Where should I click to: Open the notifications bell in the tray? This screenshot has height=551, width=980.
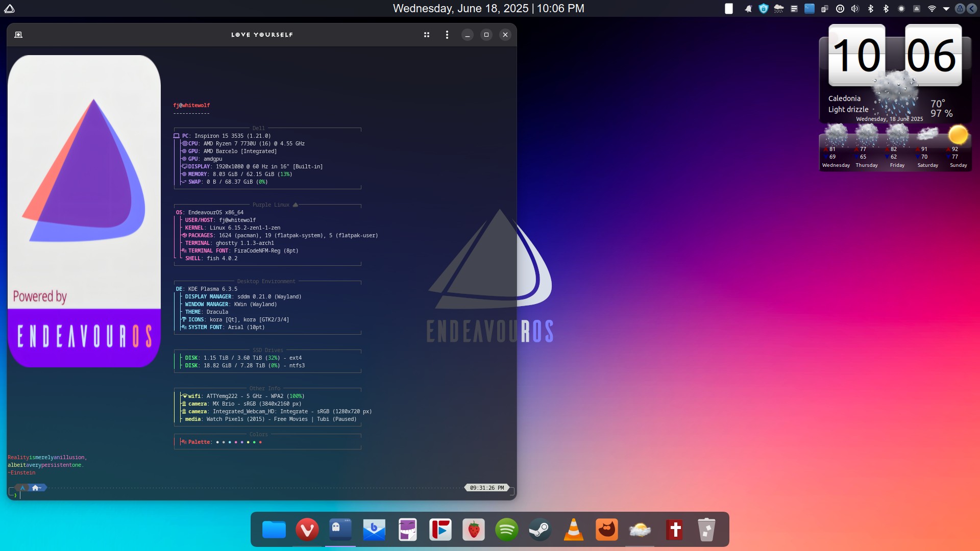click(748, 9)
